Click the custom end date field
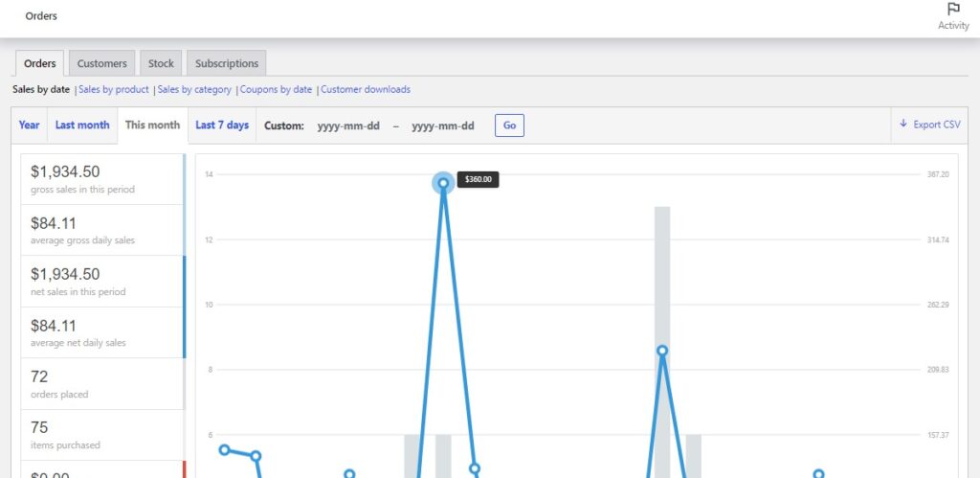 [x=442, y=125]
